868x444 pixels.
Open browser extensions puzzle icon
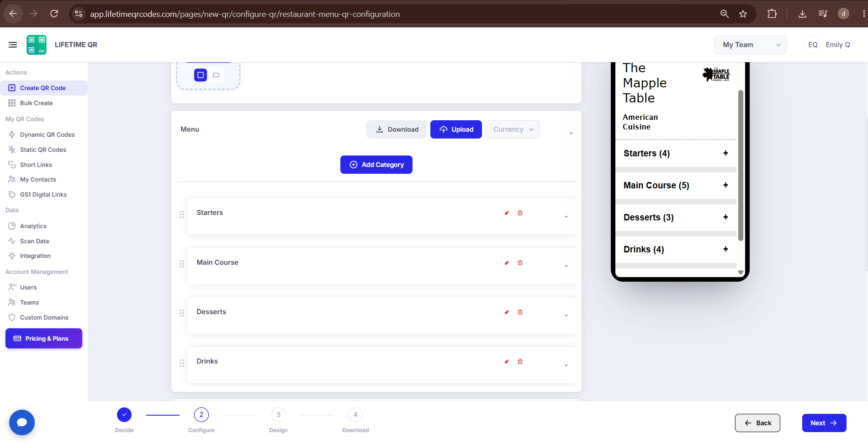click(x=772, y=14)
